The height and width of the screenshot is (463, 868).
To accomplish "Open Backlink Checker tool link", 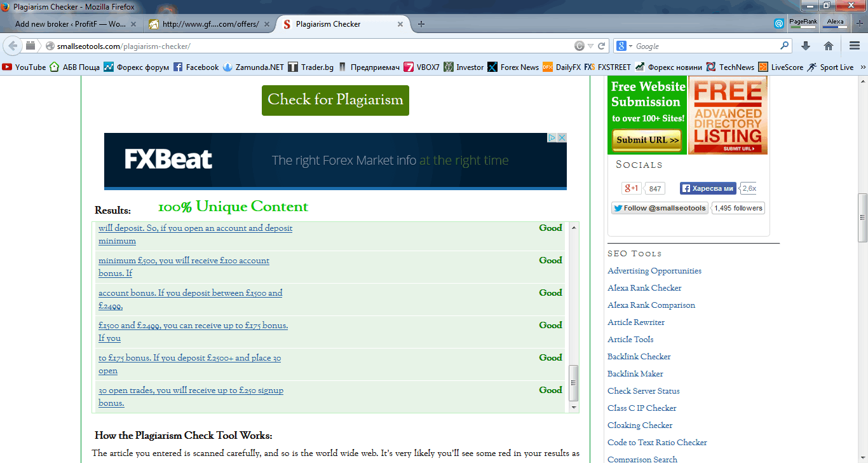I will click(x=639, y=357).
